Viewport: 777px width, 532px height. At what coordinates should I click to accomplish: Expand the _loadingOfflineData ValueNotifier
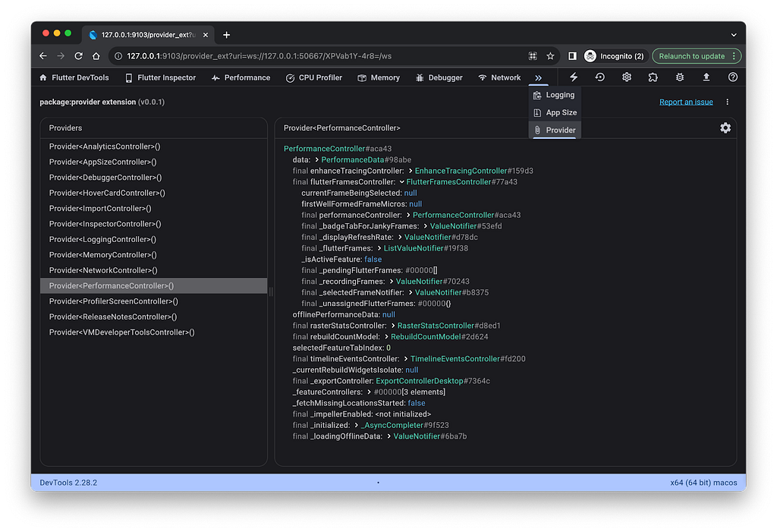[x=388, y=436]
